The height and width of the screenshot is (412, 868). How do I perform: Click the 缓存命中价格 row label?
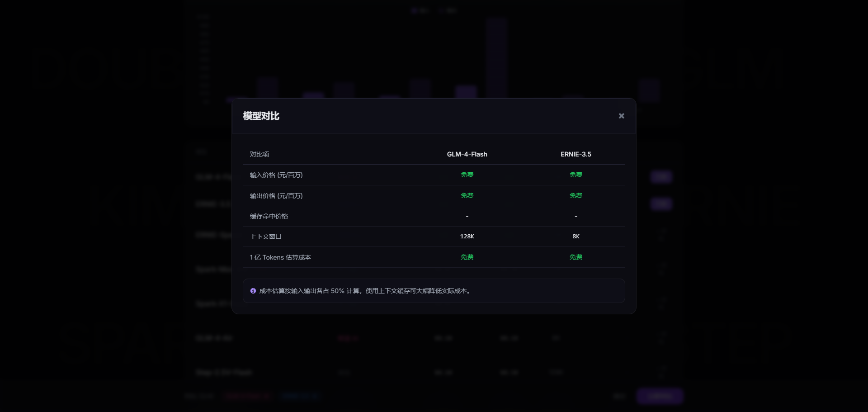point(269,216)
